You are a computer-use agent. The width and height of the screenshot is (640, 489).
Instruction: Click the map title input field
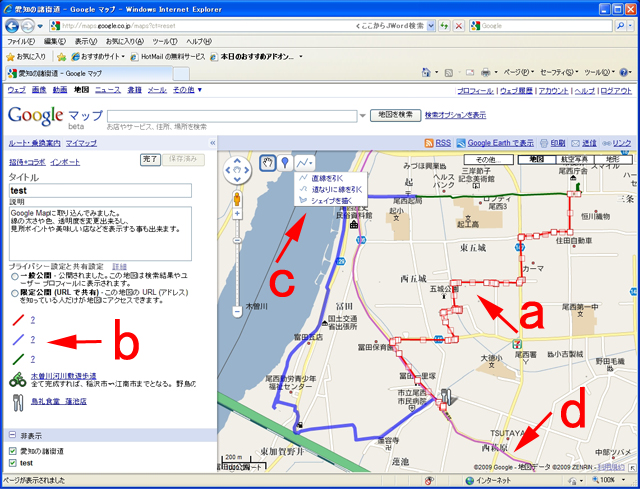click(100, 191)
